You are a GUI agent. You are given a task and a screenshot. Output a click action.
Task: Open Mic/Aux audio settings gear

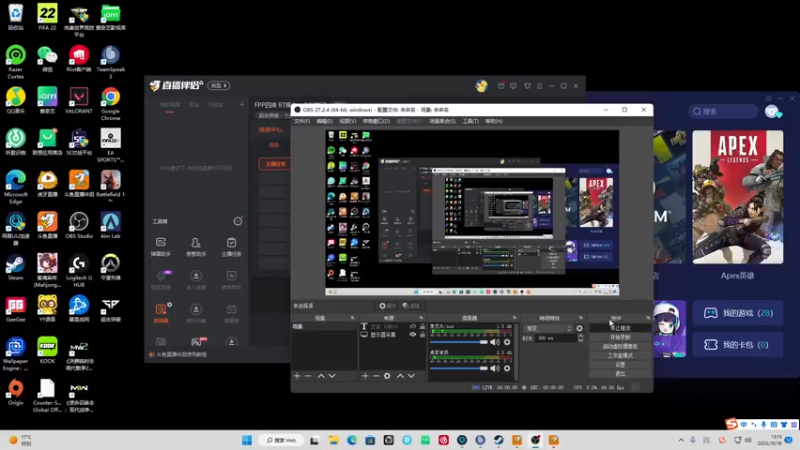click(507, 342)
